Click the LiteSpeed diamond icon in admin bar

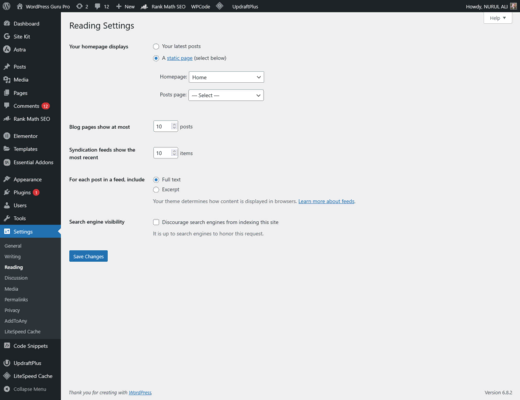click(x=219, y=6)
